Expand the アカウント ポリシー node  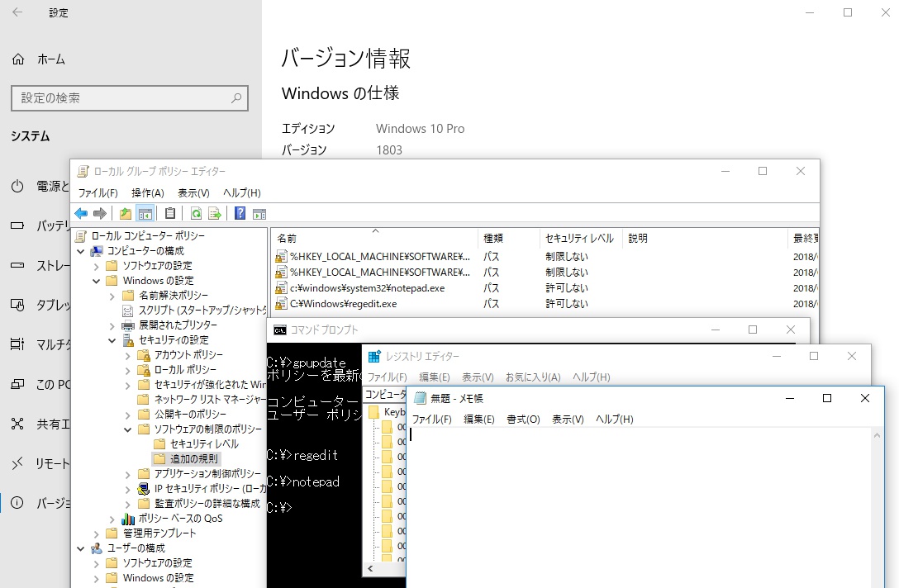pyautogui.click(x=128, y=355)
